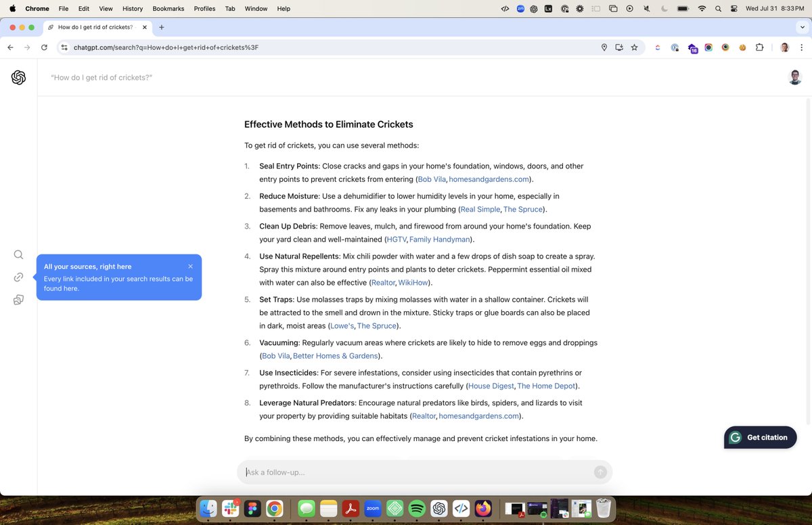
Task: Open Finder from the Dock
Action: pyautogui.click(x=208, y=508)
